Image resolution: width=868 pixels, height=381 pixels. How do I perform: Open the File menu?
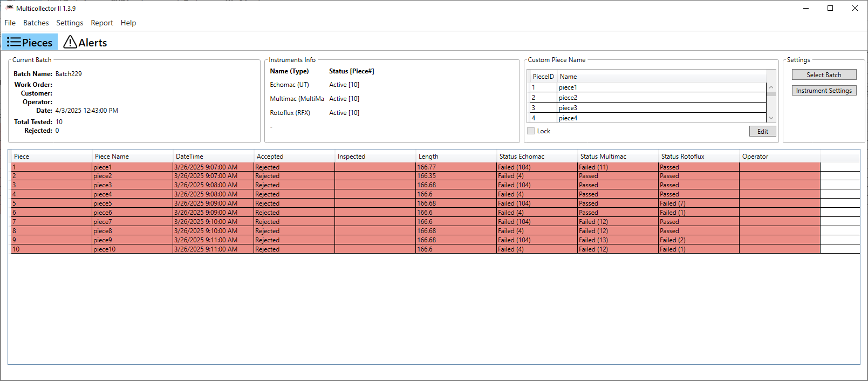pyautogui.click(x=10, y=23)
